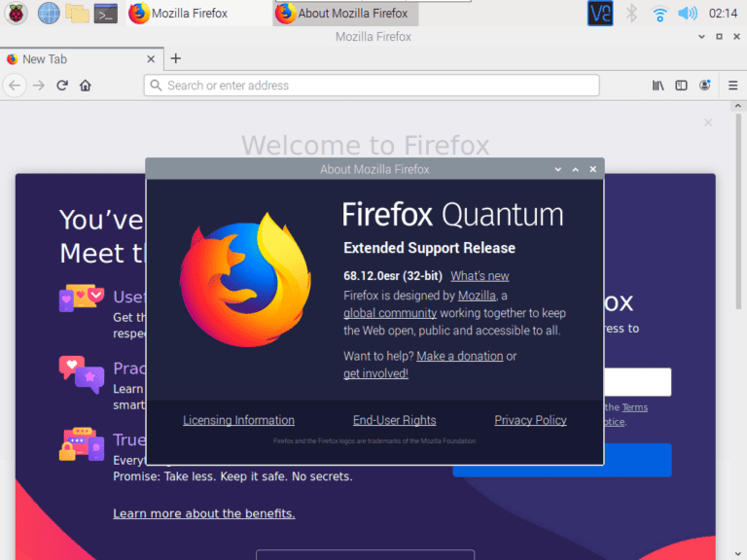The width and height of the screenshot is (747, 560).
Task: Click the volume speaker icon
Action: (x=688, y=13)
